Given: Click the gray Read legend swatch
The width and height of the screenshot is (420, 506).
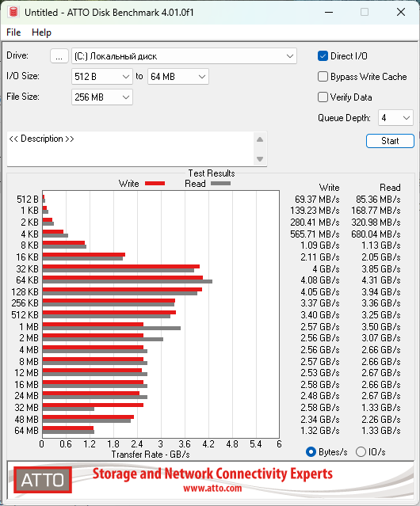Looking at the screenshot, I should (220, 183).
